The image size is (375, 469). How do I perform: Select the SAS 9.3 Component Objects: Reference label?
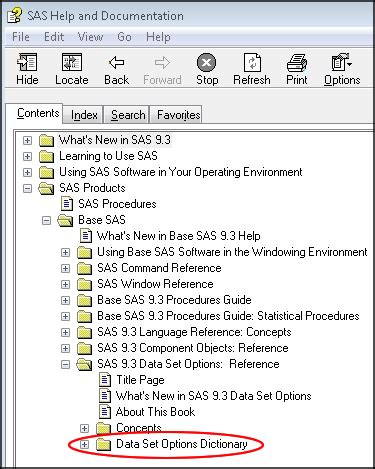click(x=193, y=348)
